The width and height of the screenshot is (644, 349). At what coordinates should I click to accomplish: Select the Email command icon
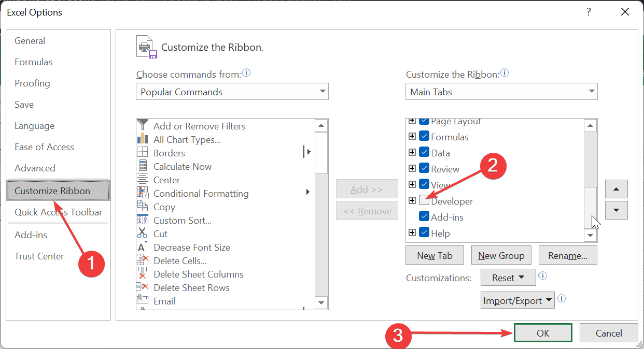click(x=143, y=301)
